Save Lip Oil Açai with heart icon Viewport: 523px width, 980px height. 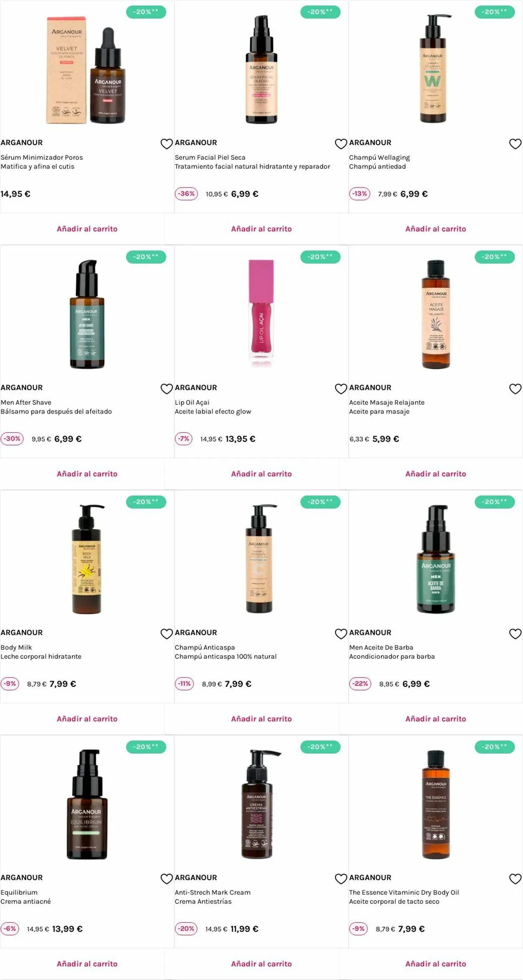tap(341, 389)
